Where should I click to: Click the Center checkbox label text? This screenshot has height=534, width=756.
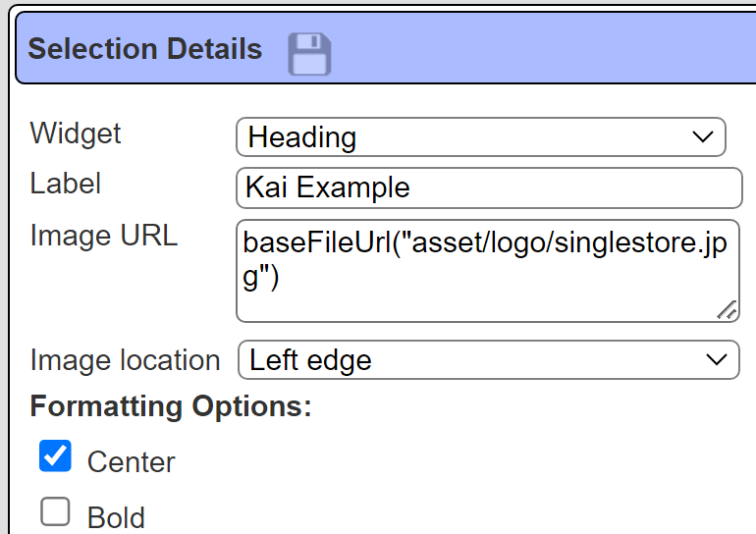132,462
